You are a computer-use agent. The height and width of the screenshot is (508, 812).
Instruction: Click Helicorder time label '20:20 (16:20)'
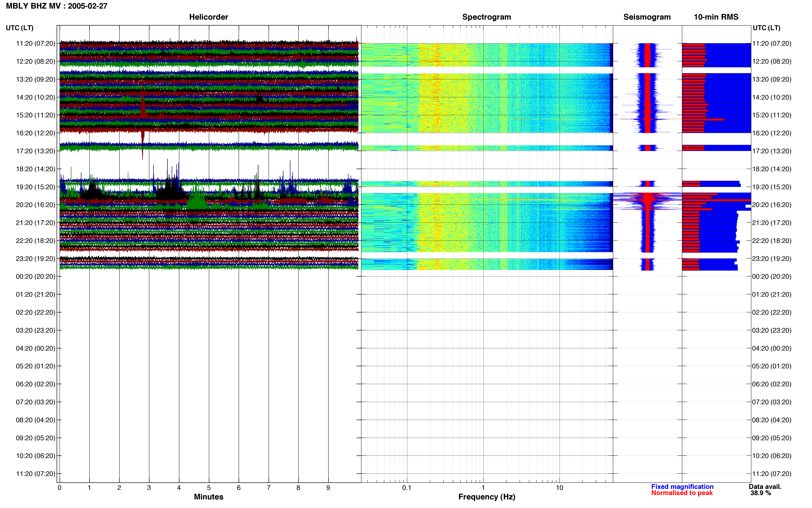point(36,205)
